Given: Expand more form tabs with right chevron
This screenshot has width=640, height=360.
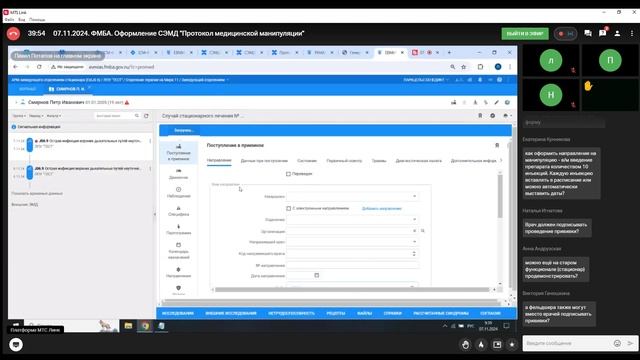Looking at the screenshot, I should pos(501,160).
